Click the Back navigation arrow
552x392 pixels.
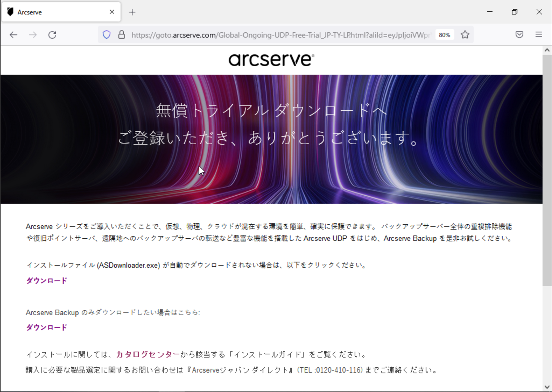pos(13,34)
